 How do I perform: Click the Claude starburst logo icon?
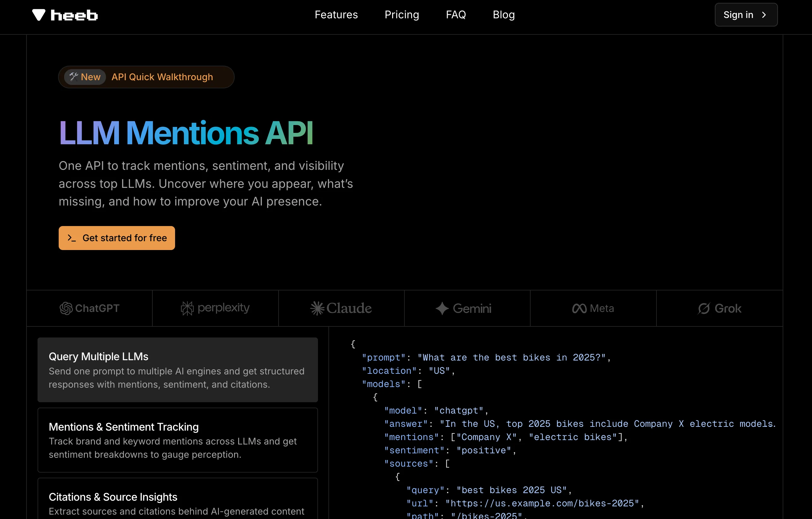point(317,308)
